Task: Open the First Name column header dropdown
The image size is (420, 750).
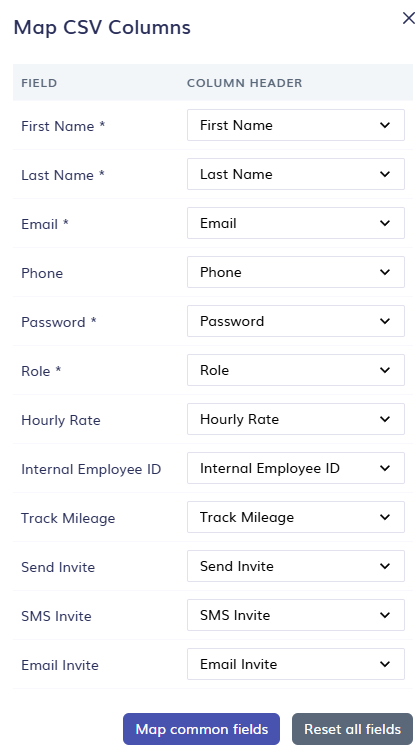Action: [296, 125]
